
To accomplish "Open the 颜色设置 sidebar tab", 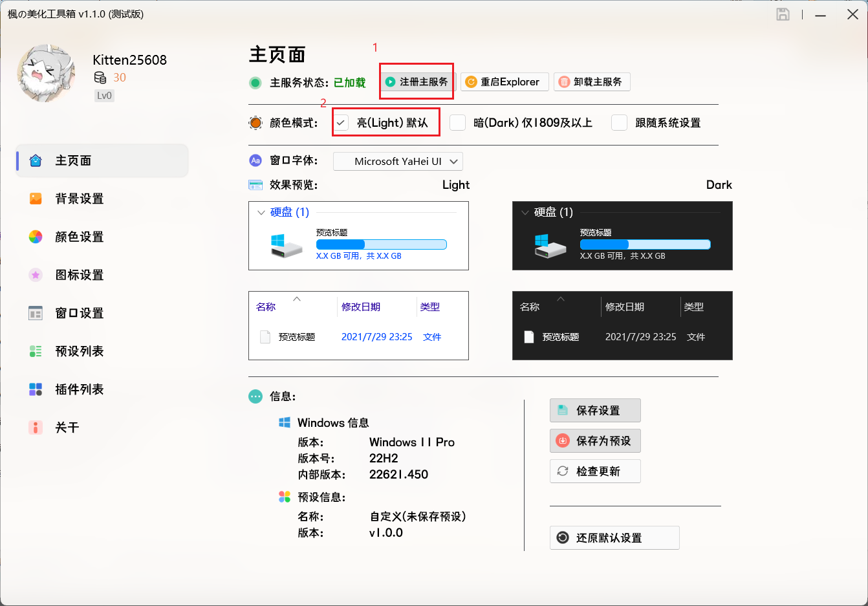I will click(102, 237).
